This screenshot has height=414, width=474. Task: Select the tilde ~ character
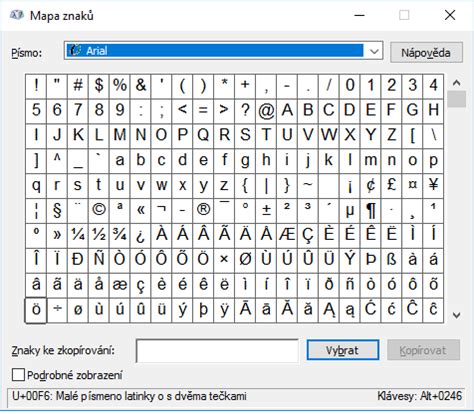coord(308,185)
